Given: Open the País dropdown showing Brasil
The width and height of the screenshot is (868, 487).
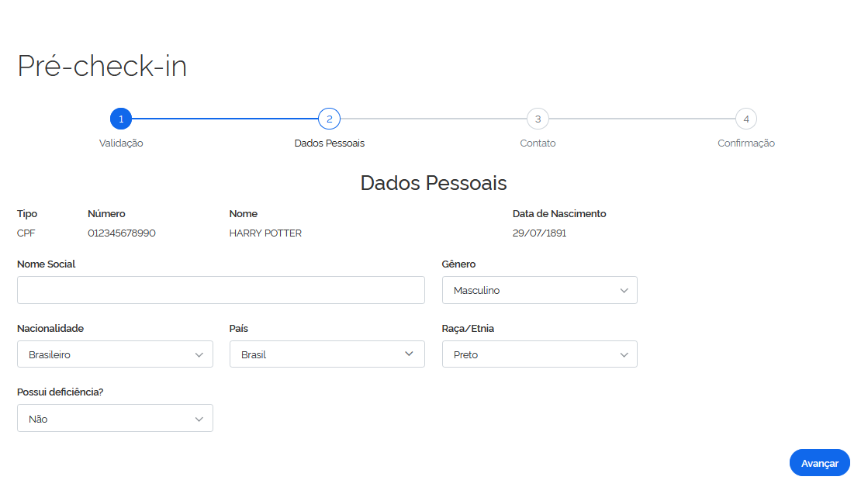Looking at the screenshot, I should tap(327, 354).
